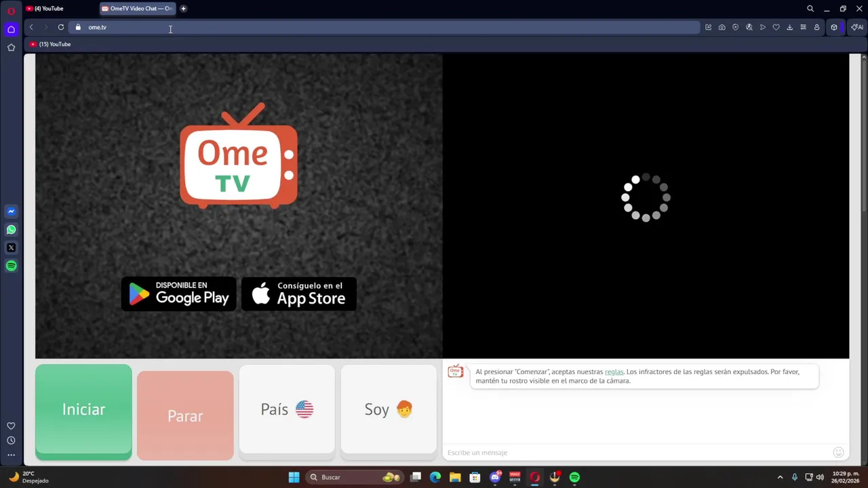
Task: Open sidebar bookmarks star icon
Action: (x=11, y=47)
